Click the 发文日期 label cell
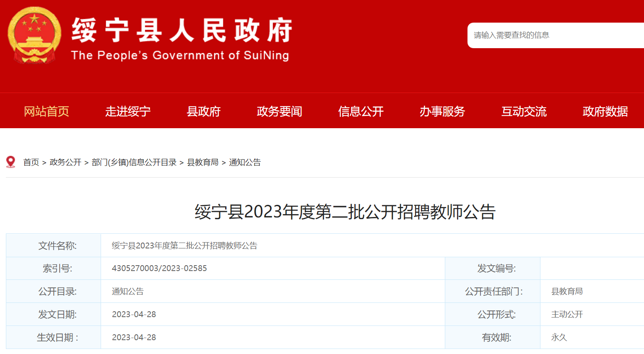The image size is (644, 354). [54, 314]
